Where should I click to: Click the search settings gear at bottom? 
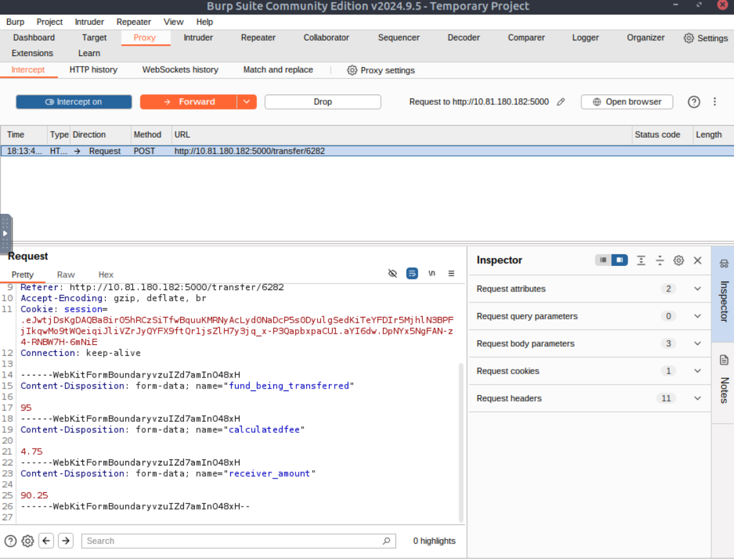click(27, 540)
